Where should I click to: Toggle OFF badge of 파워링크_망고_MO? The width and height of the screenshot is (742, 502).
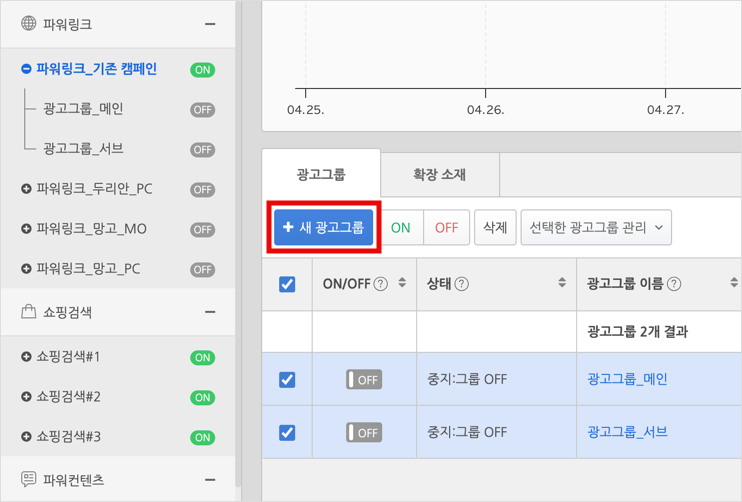203,230
